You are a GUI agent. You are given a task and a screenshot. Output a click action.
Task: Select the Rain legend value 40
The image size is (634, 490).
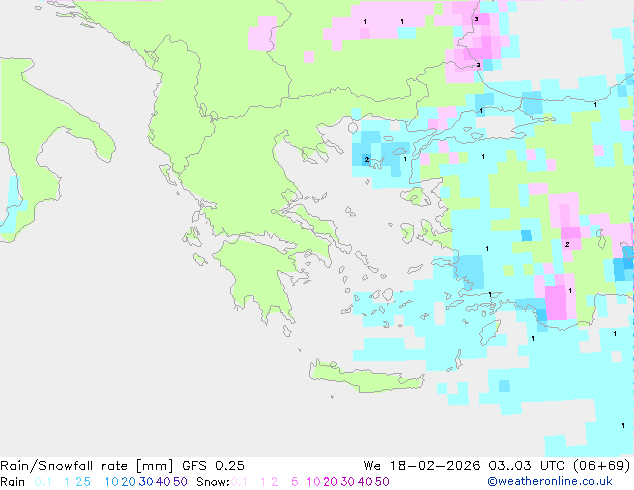coord(163,482)
